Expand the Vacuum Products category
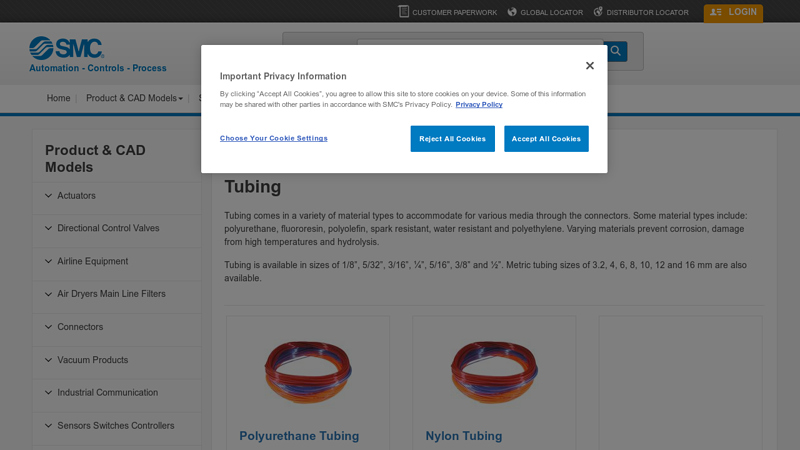 pos(92,360)
